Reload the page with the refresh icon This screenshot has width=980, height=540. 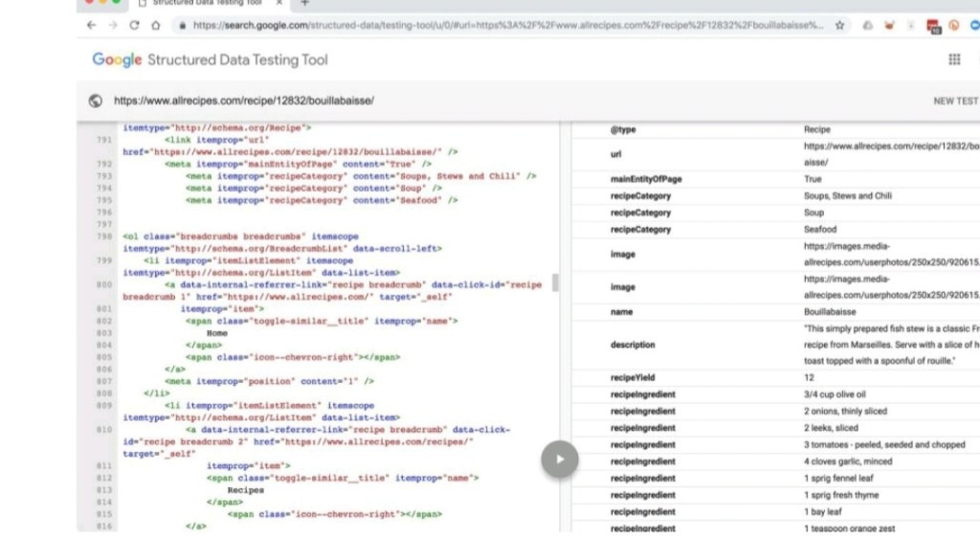pos(134,26)
